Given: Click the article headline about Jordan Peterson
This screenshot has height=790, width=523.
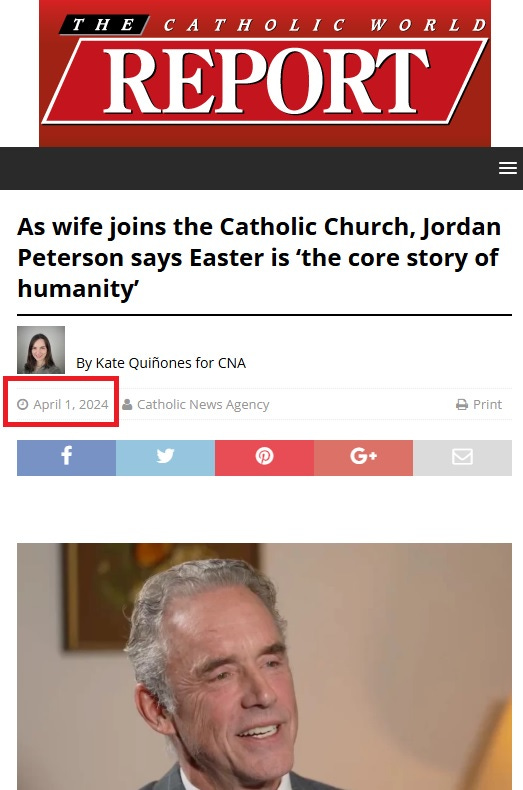Looking at the screenshot, I should pyautogui.click(x=259, y=257).
